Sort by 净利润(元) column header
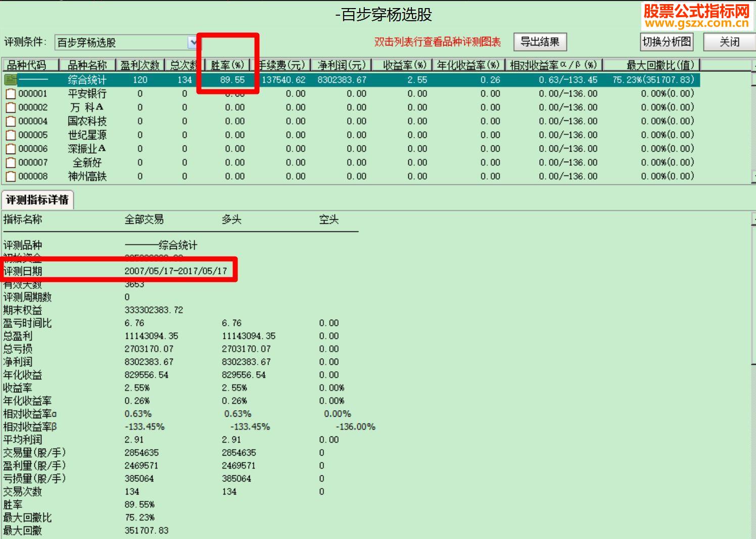Image resolution: width=756 pixels, height=539 pixels. coord(341,65)
